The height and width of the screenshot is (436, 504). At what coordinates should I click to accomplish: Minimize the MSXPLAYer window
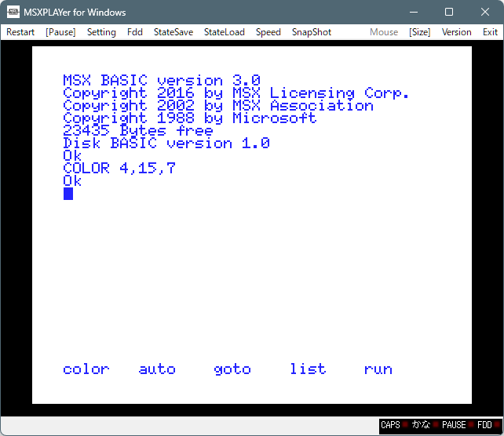(414, 13)
